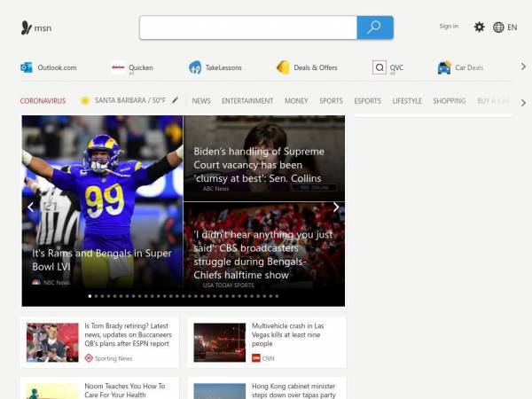This screenshot has height=399, width=532.
Task: Edit location with the pencil icon
Action: 175,99
